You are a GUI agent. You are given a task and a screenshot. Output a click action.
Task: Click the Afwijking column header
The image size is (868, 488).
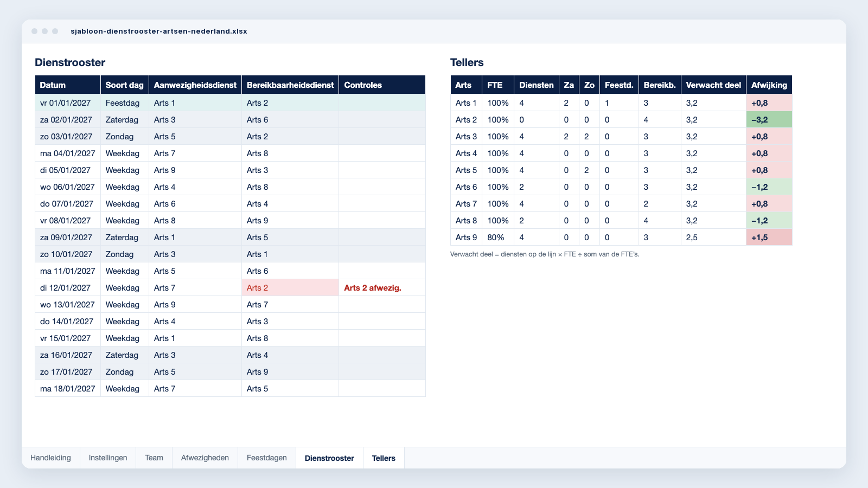click(769, 85)
